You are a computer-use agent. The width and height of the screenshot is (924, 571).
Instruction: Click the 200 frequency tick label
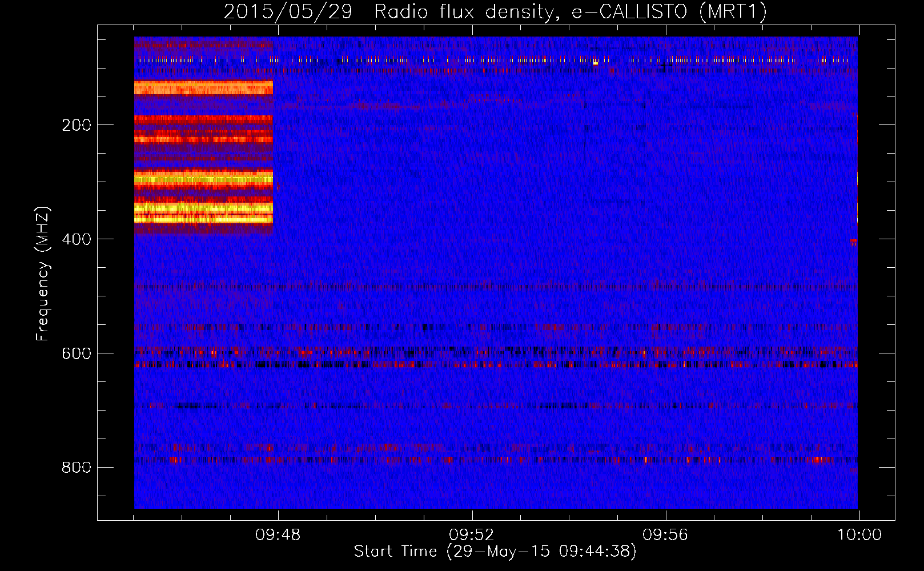pos(77,125)
